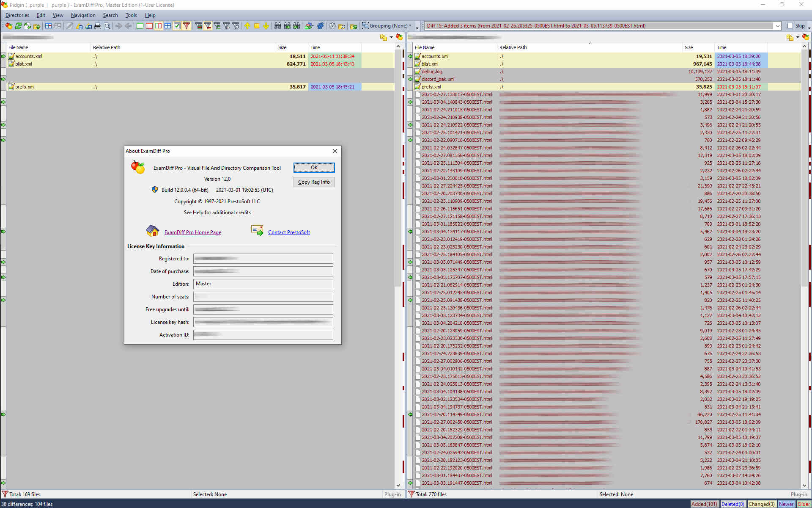Click the pencil Edit file icon
The height and width of the screenshot is (508, 812).
pyautogui.click(x=69, y=26)
